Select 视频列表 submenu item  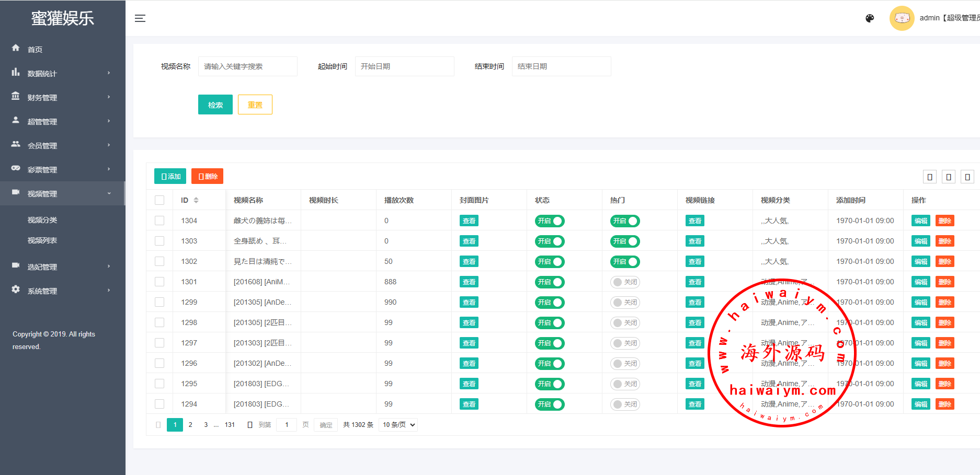42,240
